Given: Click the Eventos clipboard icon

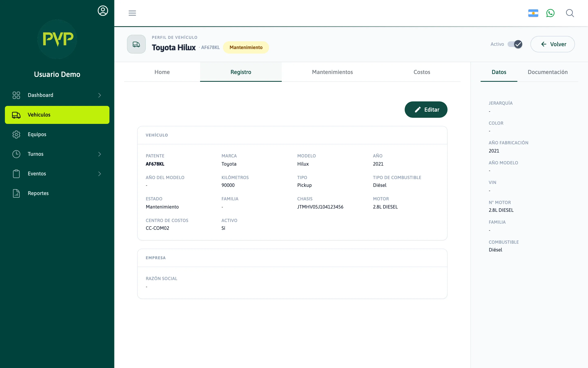Looking at the screenshot, I should tap(16, 174).
